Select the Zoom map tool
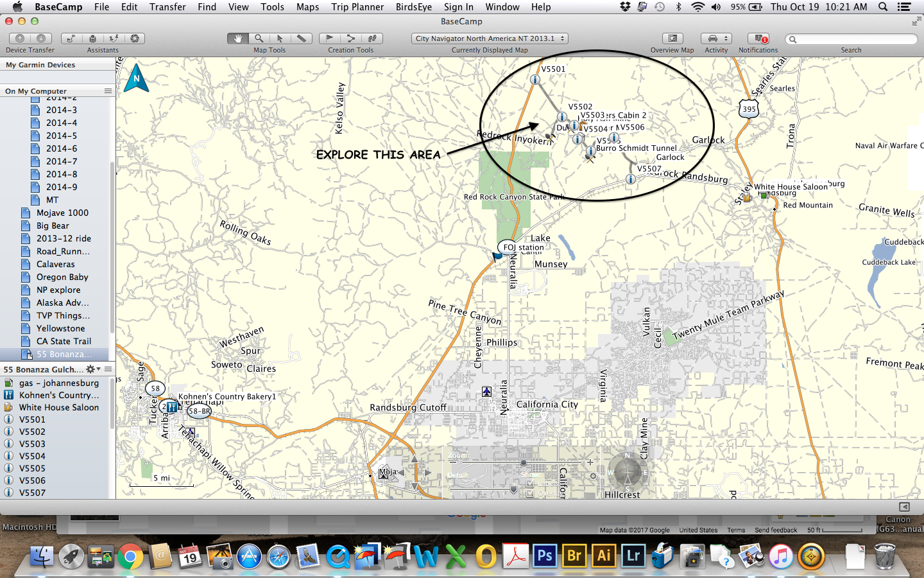The image size is (924, 578). coord(259,38)
